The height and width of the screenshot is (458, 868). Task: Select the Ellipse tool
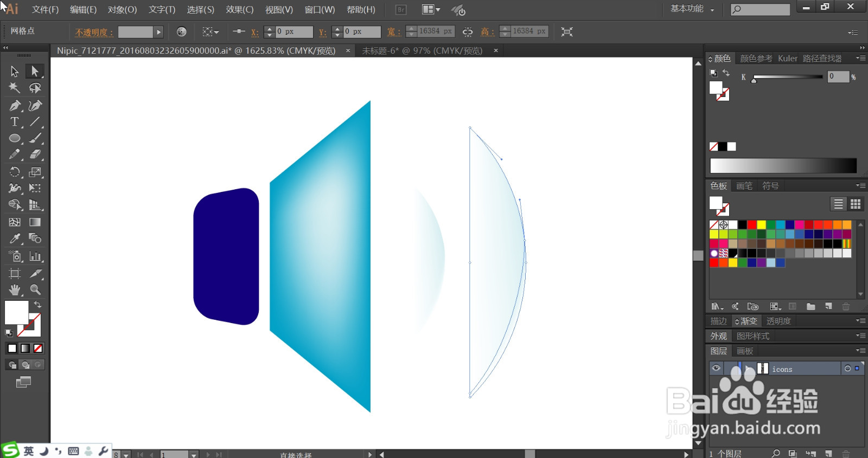click(15, 138)
